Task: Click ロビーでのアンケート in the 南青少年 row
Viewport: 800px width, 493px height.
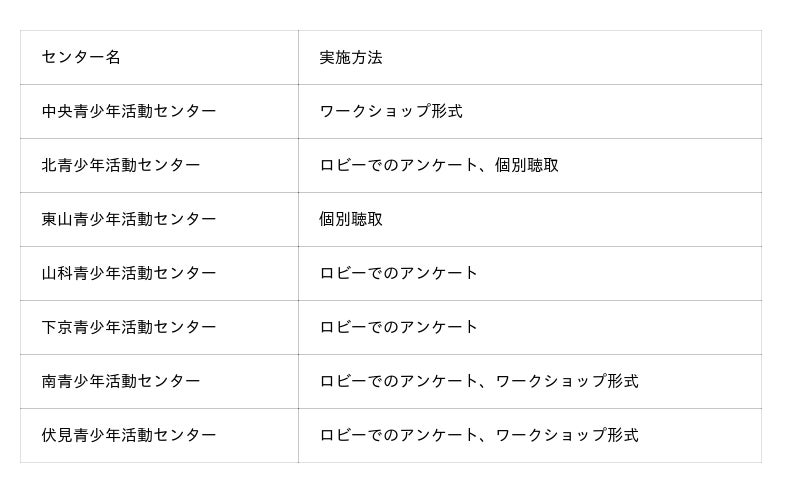Action: (x=399, y=381)
